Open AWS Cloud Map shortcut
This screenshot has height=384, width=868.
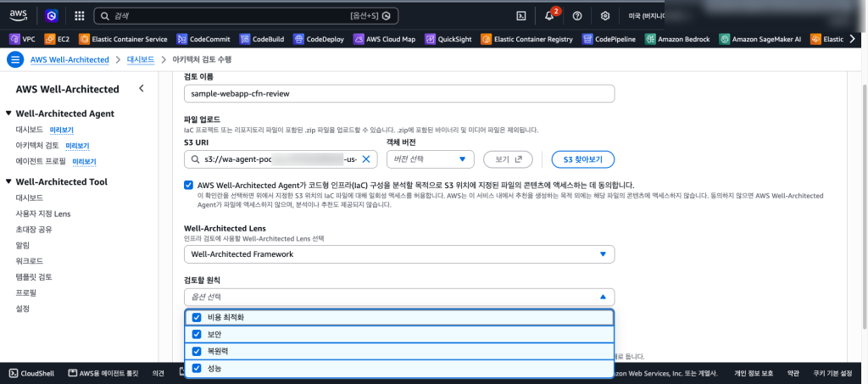(x=384, y=39)
